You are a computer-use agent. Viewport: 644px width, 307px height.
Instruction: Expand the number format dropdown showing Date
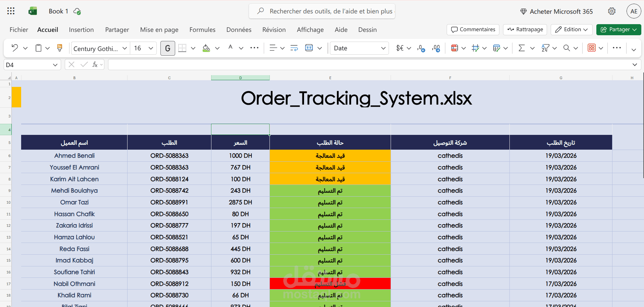(384, 48)
